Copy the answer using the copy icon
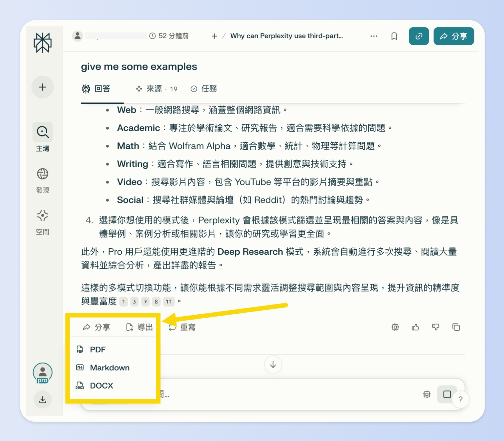 (456, 327)
